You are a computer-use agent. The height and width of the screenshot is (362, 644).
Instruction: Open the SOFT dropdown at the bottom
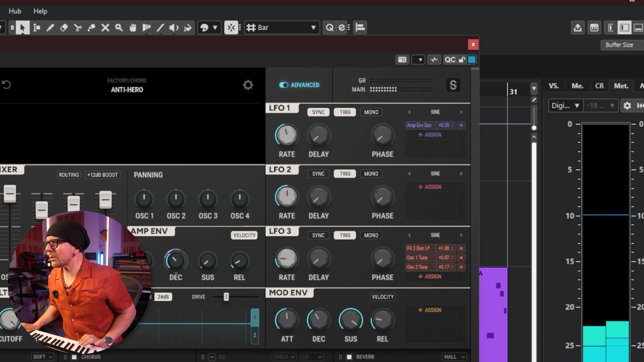(x=43, y=357)
